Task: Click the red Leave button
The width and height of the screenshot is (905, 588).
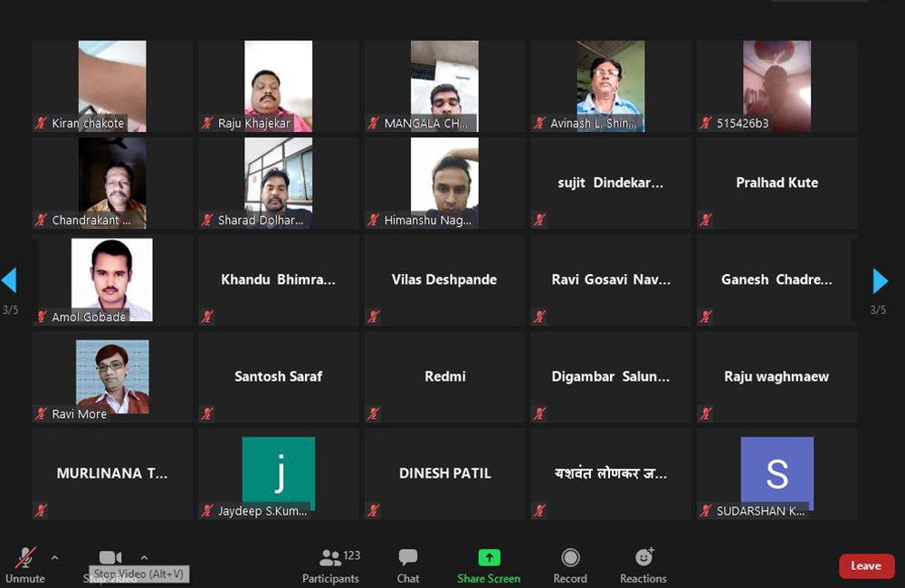Action: 866,566
